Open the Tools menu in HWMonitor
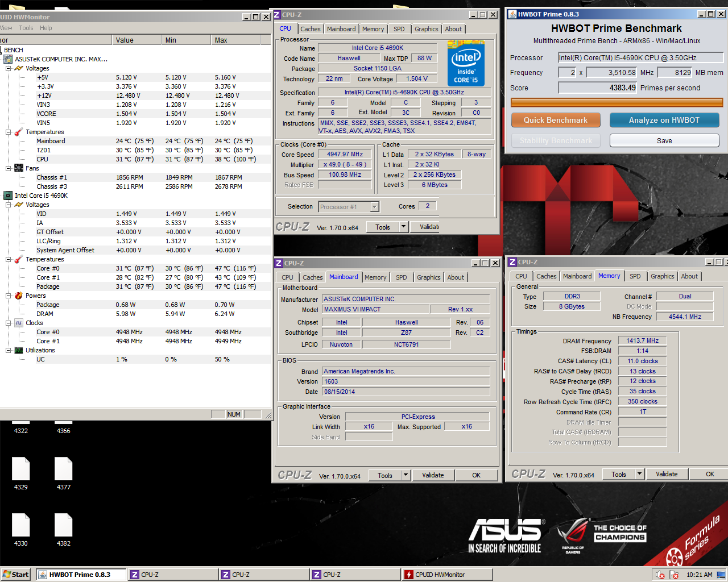 26,28
